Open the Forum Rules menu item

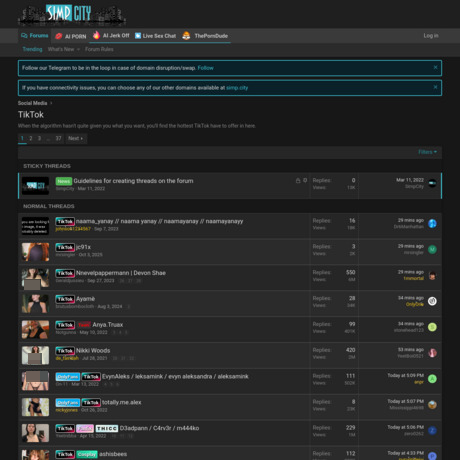point(99,49)
